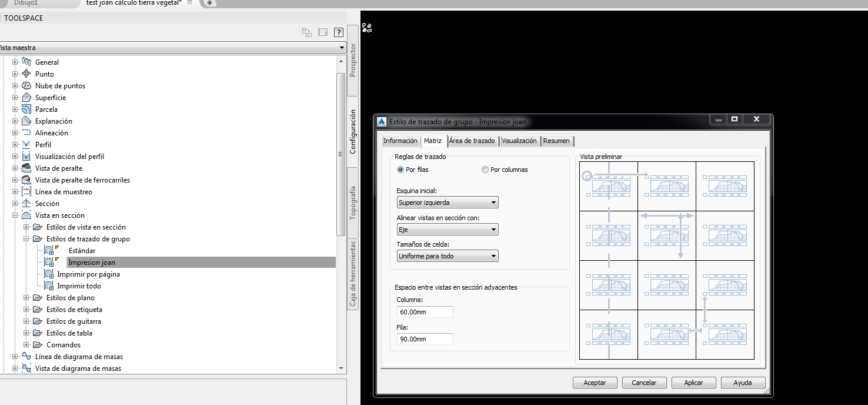Expand the Estilos de etiqueta folder
The image size is (868, 405).
click(x=26, y=310)
